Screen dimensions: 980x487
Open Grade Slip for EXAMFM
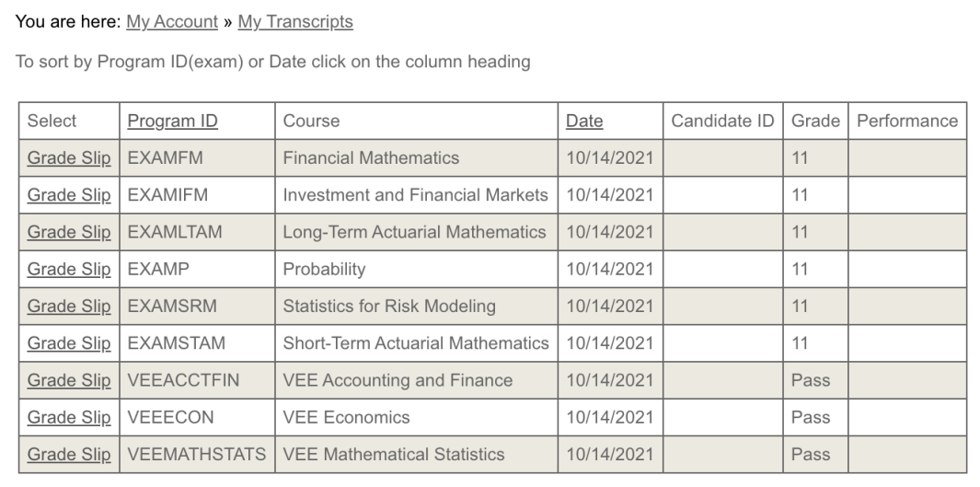pos(69,157)
